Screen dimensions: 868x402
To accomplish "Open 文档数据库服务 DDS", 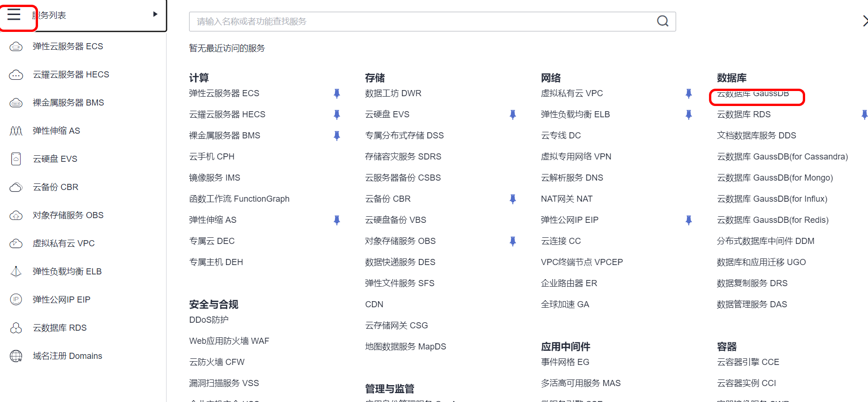I will pyautogui.click(x=756, y=136).
